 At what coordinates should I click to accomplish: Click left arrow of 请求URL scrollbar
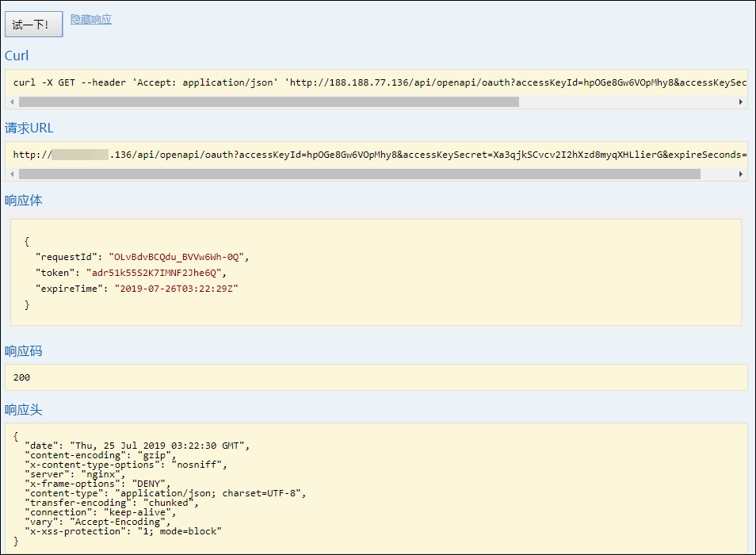click(x=12, y=174)
